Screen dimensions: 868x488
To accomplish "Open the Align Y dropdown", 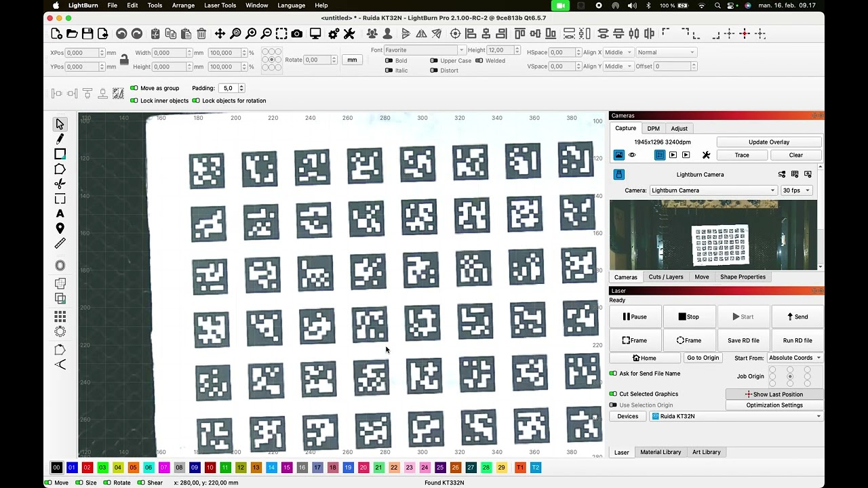I will [x=618, y=66].
